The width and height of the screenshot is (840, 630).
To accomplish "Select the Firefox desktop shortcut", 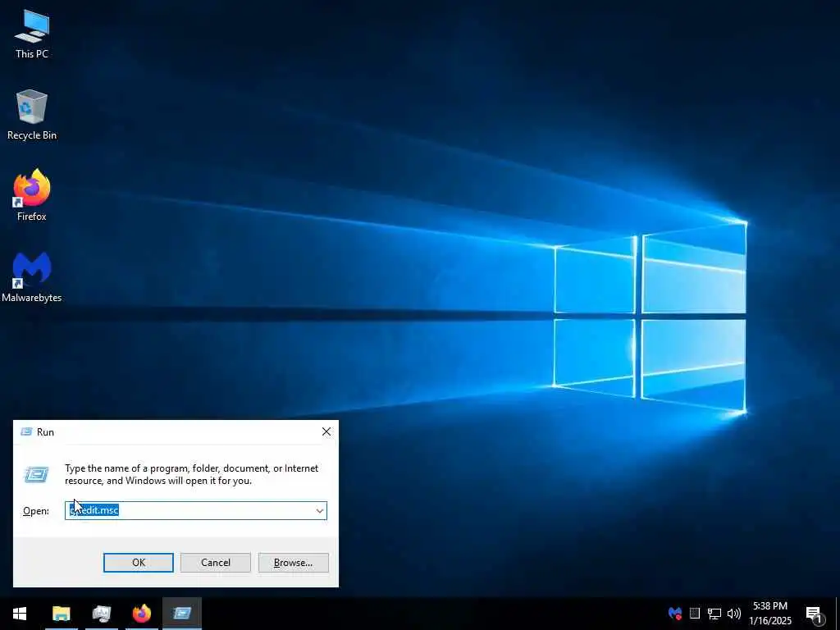I will 32,195.
